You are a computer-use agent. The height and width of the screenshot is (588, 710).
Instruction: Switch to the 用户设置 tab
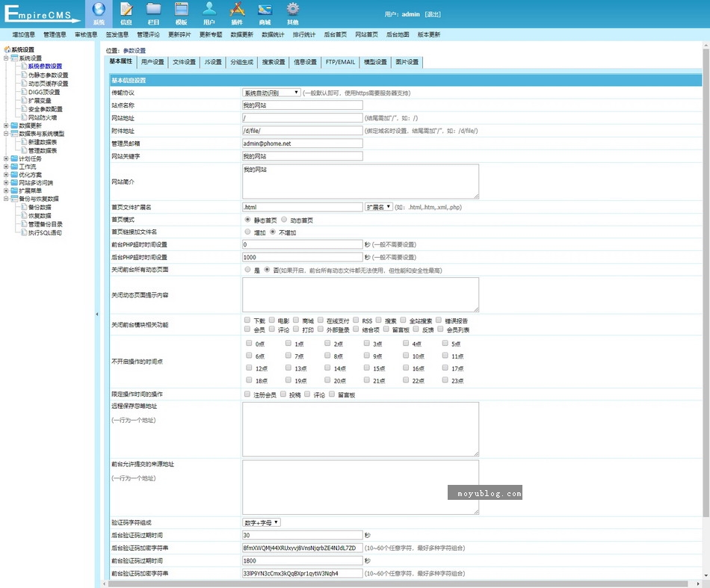click(152, 62)
